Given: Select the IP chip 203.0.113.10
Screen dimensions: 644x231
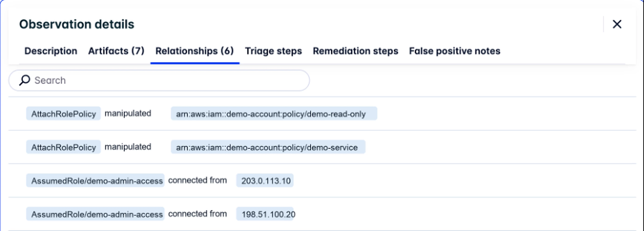Looking at the screenshot, I should pos(265,181).
